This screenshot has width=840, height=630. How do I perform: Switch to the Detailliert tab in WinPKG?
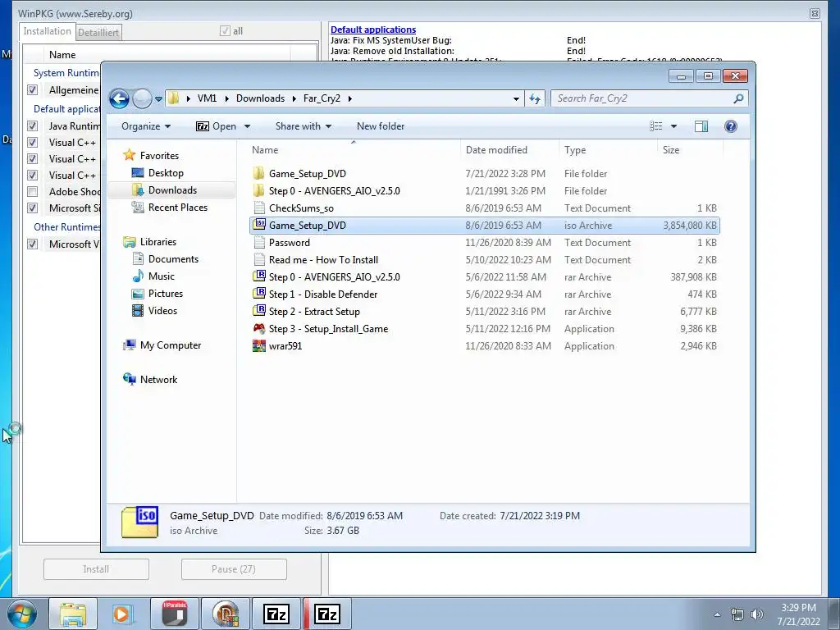tap(98, 33)
